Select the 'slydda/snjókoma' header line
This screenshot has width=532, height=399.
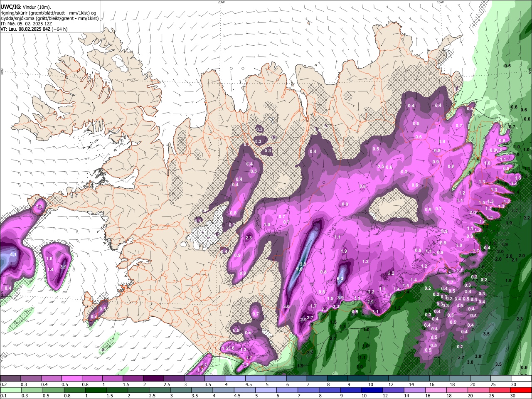[x=50, y=18]
